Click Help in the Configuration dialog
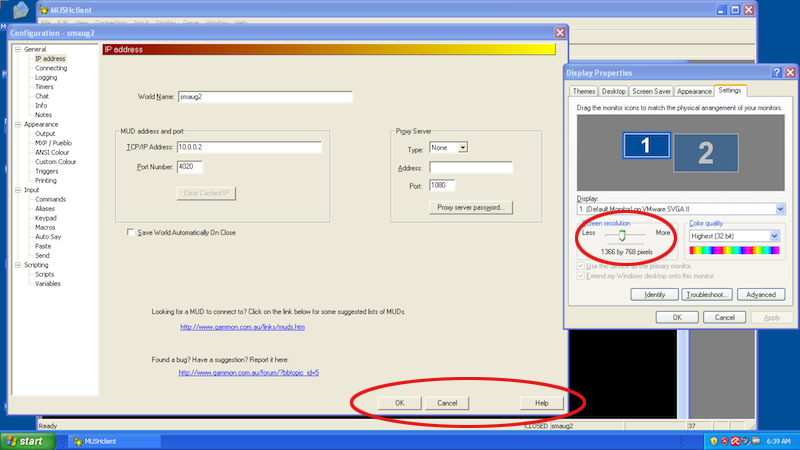This screenshot has height=450, width=800. pos(541,403)
